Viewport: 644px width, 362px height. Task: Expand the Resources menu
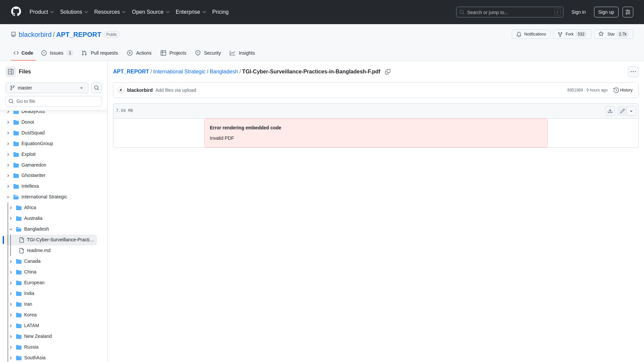(110, 12)
